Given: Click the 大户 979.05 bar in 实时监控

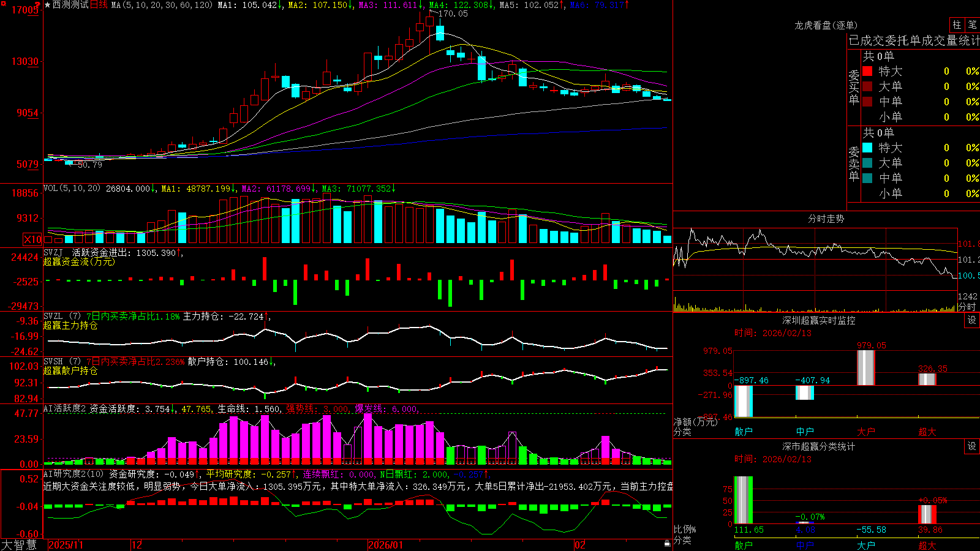Looking at the screenshot, I should [865, 367].
